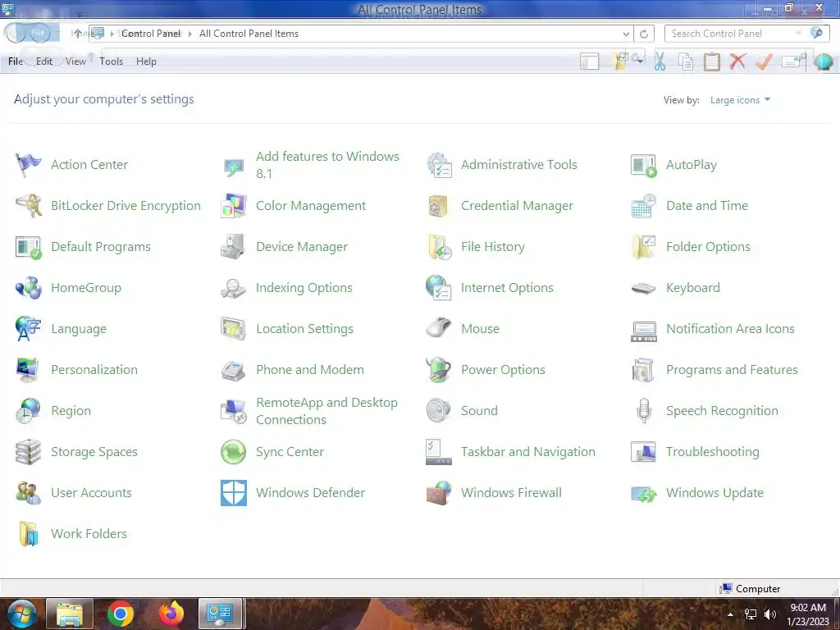The width and height of the screenshot is (840, 630).
Task: Click the volume speaker tray icon
Action: 770,614
